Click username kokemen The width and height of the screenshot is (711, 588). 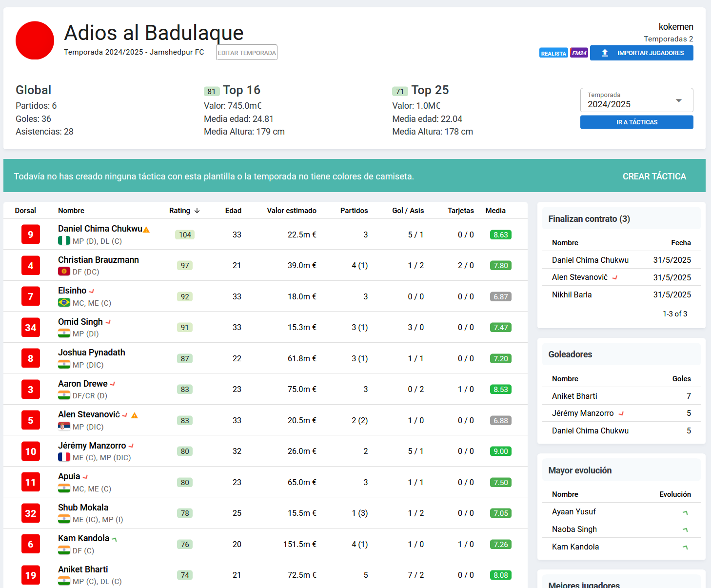[x=676, y=27]
